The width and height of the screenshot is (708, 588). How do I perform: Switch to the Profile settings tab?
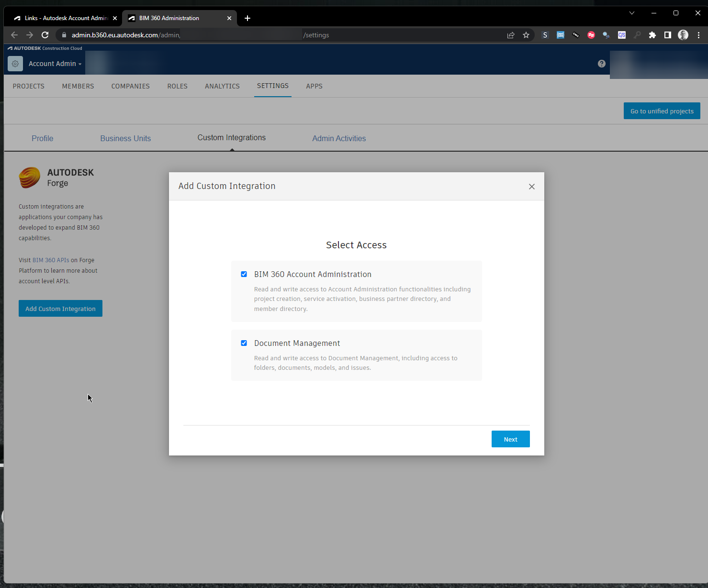pyautogui.click(x=43, y=138)
